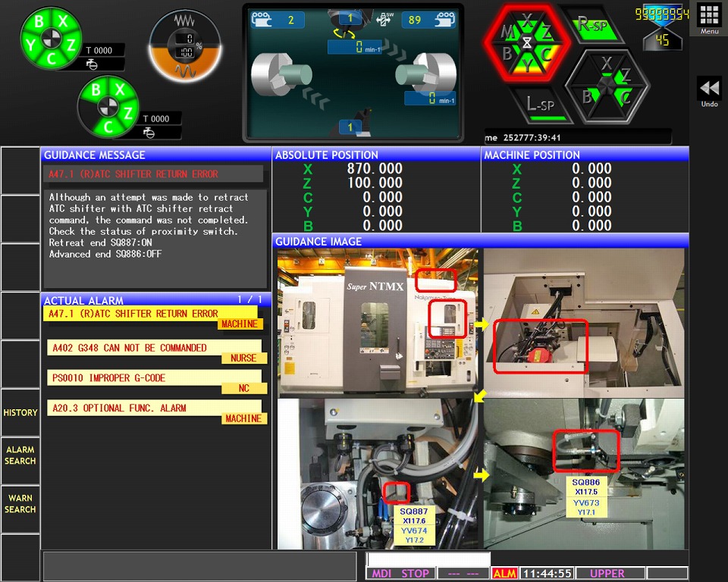Open the Menu grid icon
Viewport: 728px width, 582px height.
[709, 17]
